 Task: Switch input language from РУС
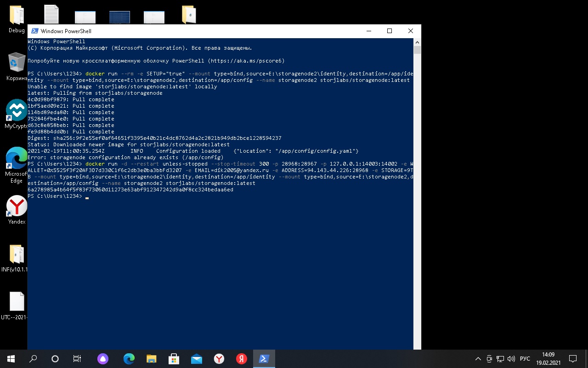pos(525,359)
